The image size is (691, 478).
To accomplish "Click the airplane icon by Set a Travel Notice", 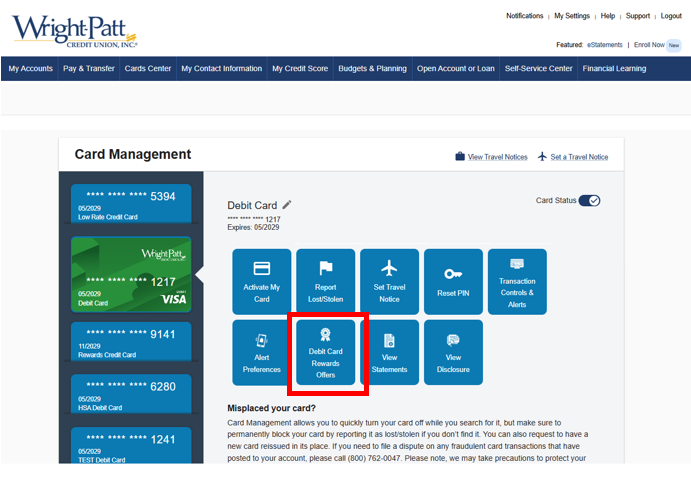I will [542, 156].
